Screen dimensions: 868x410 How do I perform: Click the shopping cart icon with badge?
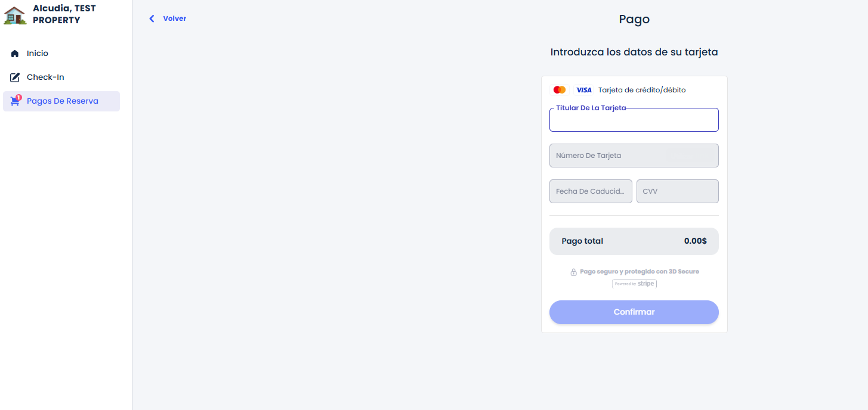tap(16, 101)
